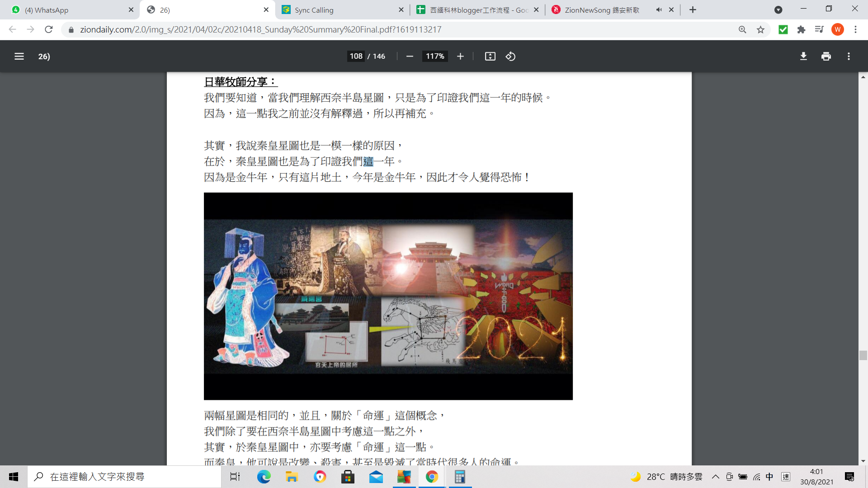Go forward in browser history

[x=30, y=29]
